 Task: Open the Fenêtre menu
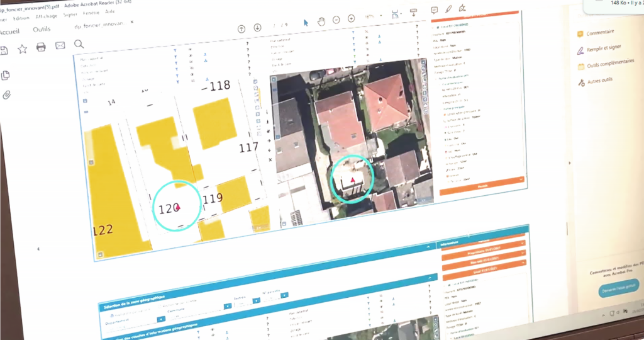(91, 13)
